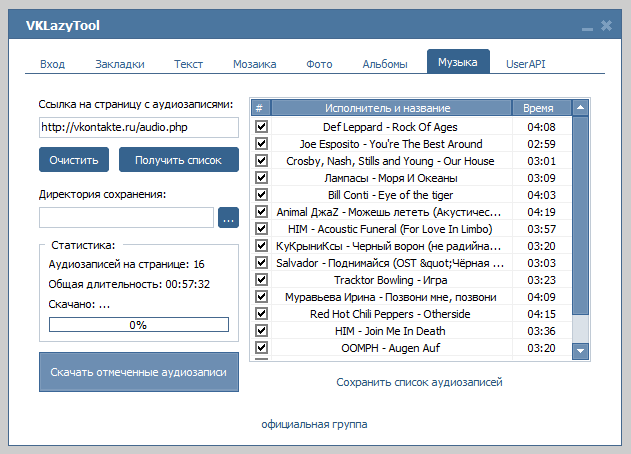Open the Вход tab
The height and width of the screenshot is (454, 631).
pyautogui.click(x=52, y=64)
